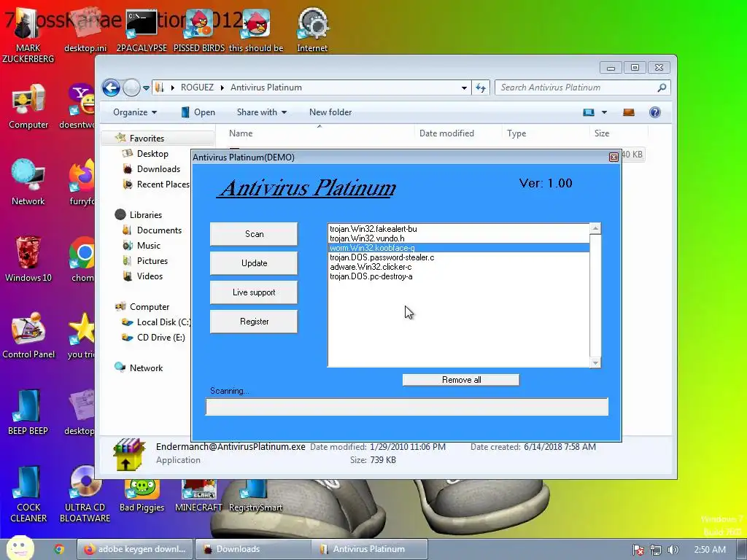Click the network tray icon
Image resolution: width=747 pixels, height=560 pixels.
click(x=656, y=550)
